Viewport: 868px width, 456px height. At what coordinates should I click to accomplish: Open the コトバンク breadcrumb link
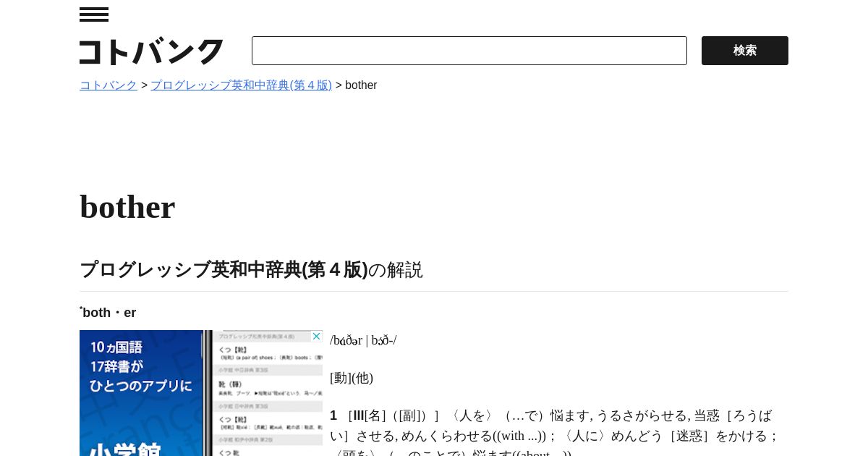click(109, 85)
